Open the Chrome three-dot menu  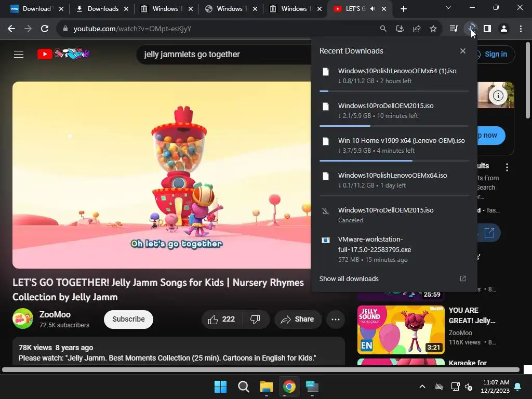tap(521, 29)
